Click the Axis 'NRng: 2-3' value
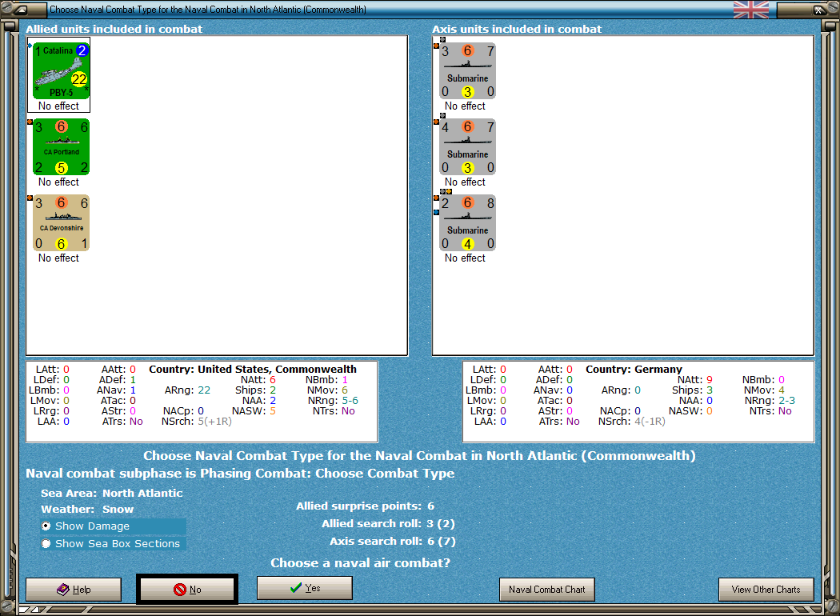Screen dimensions: 840x616 [770, 401]
